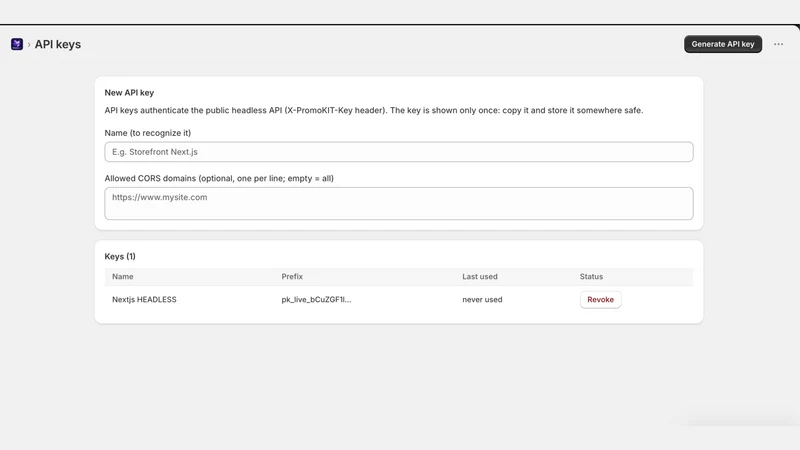The height and width of the screenshot is (450, 800).
Task: Click the Name column header
Action: pos(122,277)
